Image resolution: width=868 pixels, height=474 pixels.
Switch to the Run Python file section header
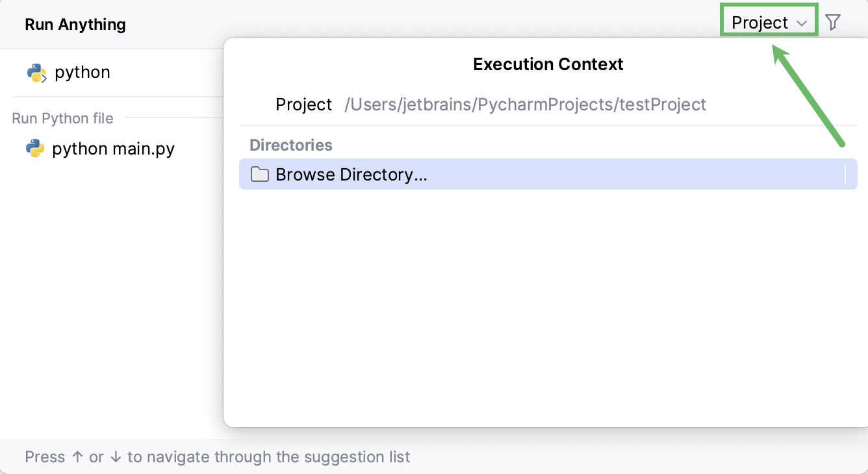pyautogui.click(x=62, y=118)
